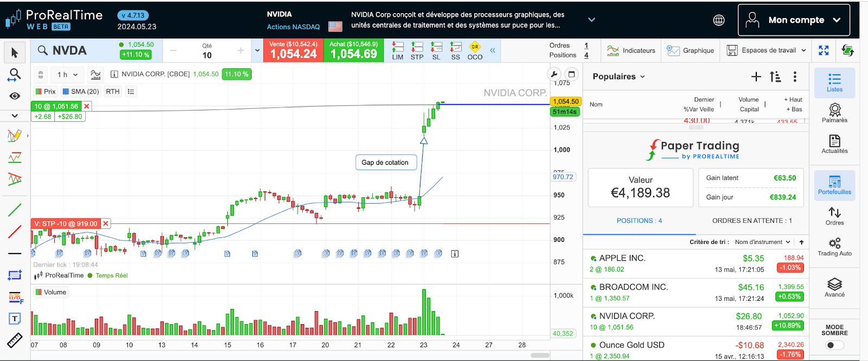Select the red diagonal line tool
Image resolution: width=868 pixels, height=361 pixels.
pos(15,231)
